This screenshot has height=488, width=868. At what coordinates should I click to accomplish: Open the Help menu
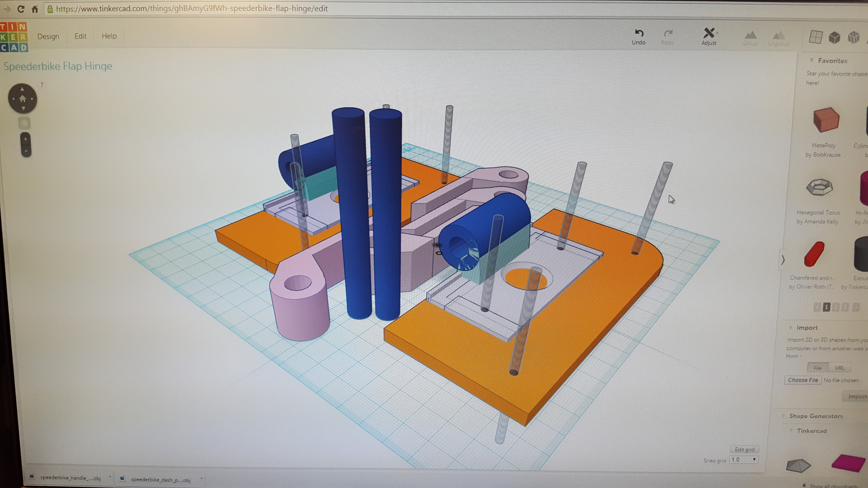[109, 36]
